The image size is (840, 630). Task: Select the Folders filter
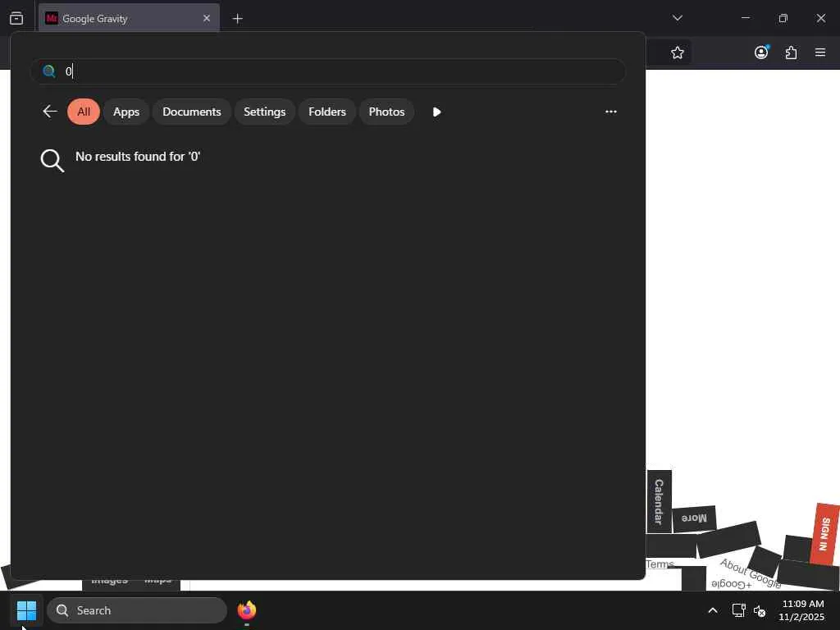tap(326, 112)
